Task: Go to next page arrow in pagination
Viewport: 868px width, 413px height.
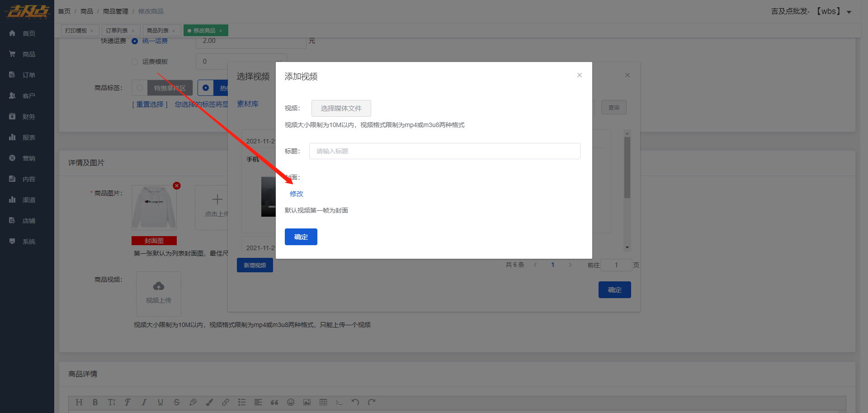Action: (571, 265)
